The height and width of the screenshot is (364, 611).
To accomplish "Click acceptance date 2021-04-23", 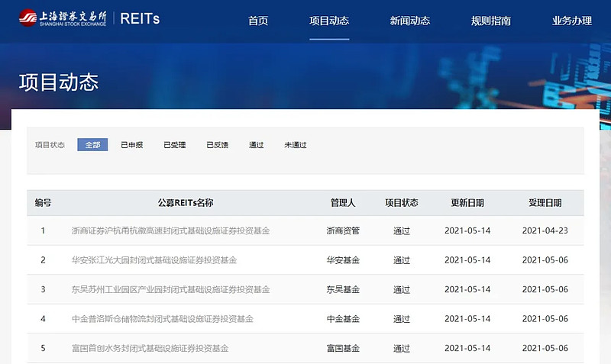I will pyautogui.click(x=545, y=230).
